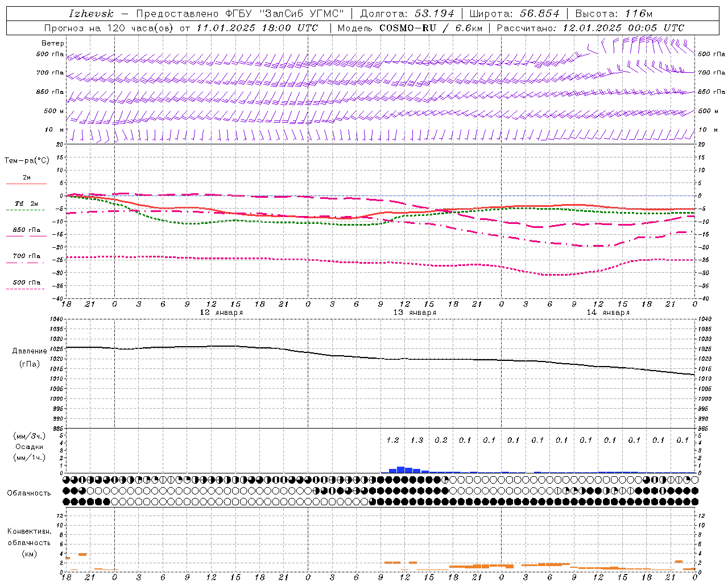This screenshot has width=728, height=582.
Task: Click the 1.3 precipitation amount value
Action: coord(417,440)
